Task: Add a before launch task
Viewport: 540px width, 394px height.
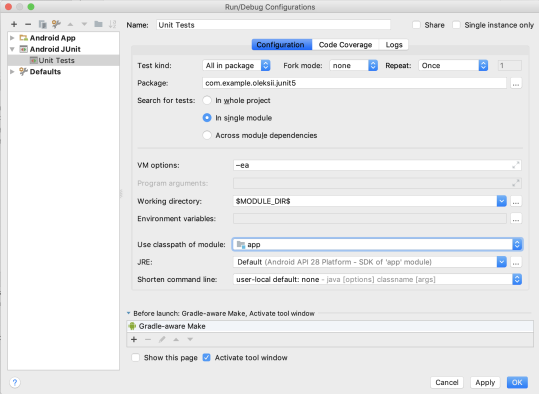Action: click(x=134, y=339)
